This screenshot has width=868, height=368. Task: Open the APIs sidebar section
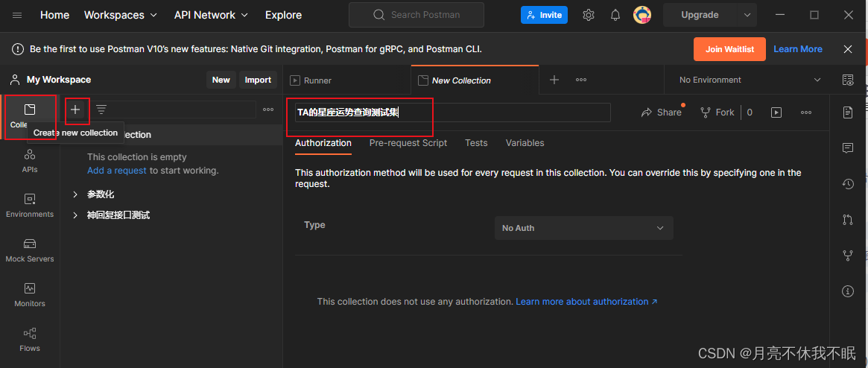pyautogui.click(x=30, y=161)
